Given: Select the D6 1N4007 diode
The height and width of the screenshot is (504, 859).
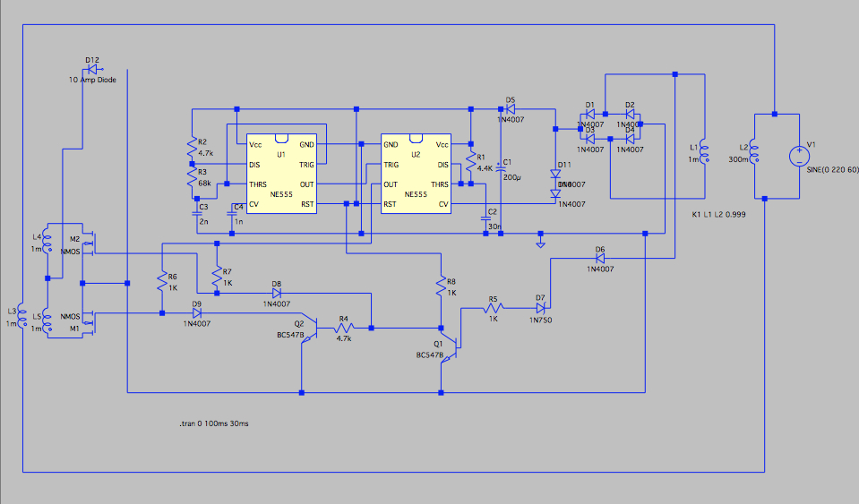Looking at the screenshot, I should tap(600, 259).
